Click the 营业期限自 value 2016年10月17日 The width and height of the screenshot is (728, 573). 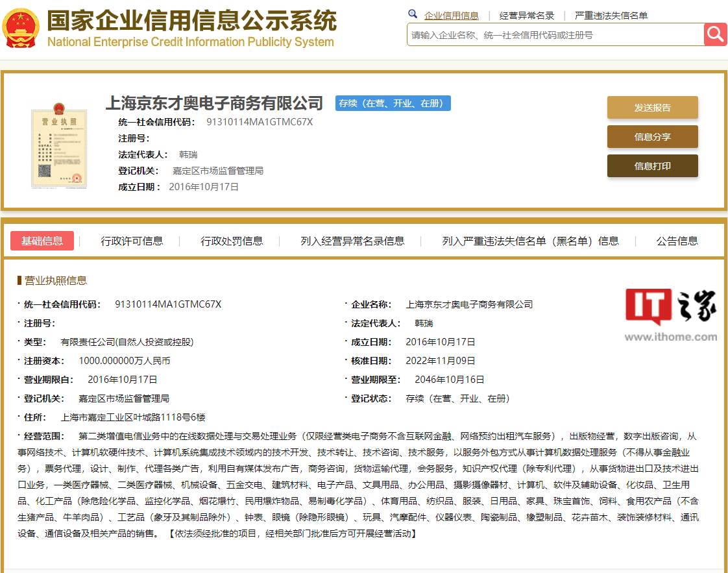coord(123,380)
